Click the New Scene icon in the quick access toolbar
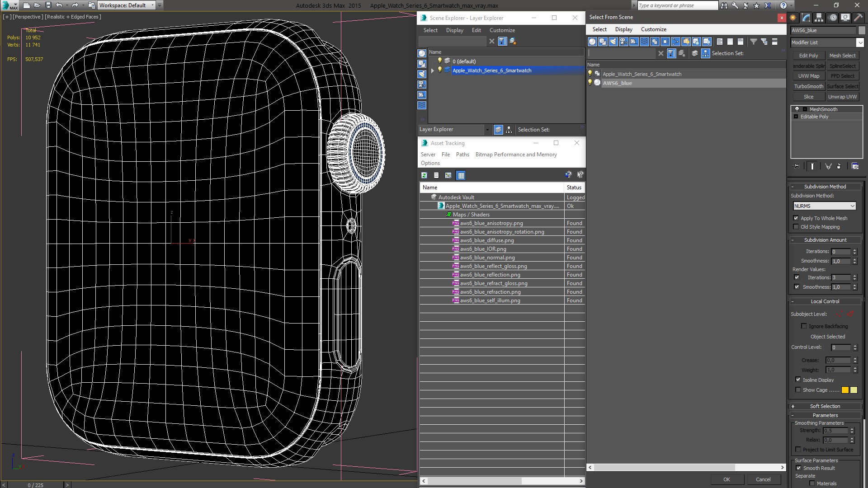This screenshot has height=488, width=868. coord(26,5)
